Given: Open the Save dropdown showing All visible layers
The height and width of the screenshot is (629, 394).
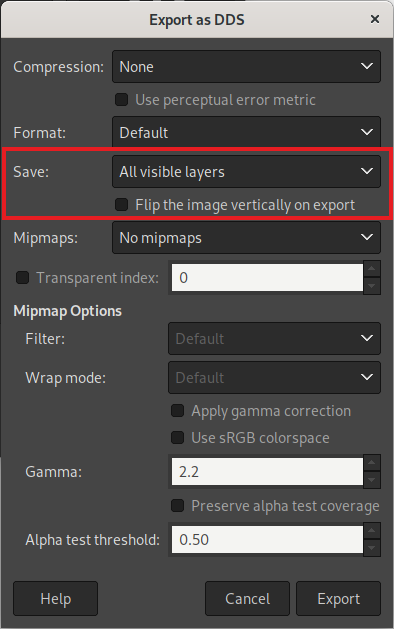Looking at the screenshot, I should pyautogui.click(x=246, y=172).
